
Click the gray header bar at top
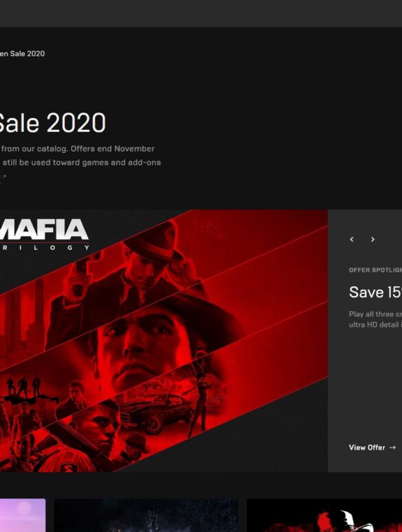coord(201,13)
